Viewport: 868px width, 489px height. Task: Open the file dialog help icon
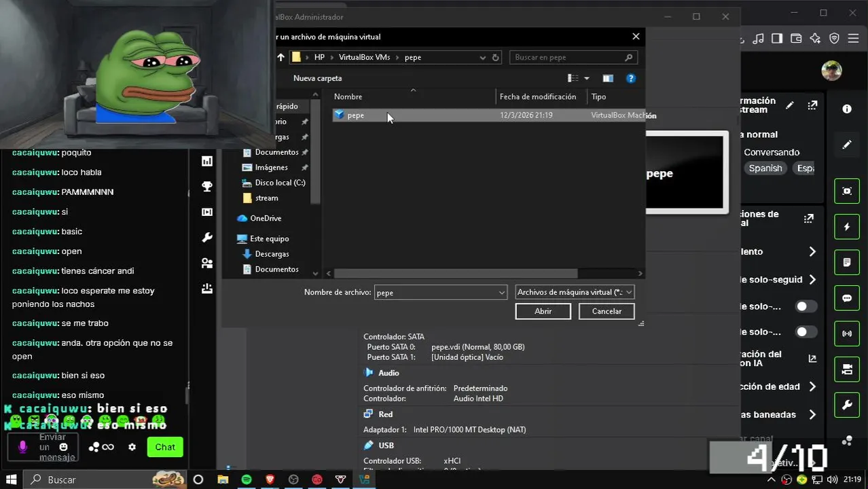(x=630, y=78)
